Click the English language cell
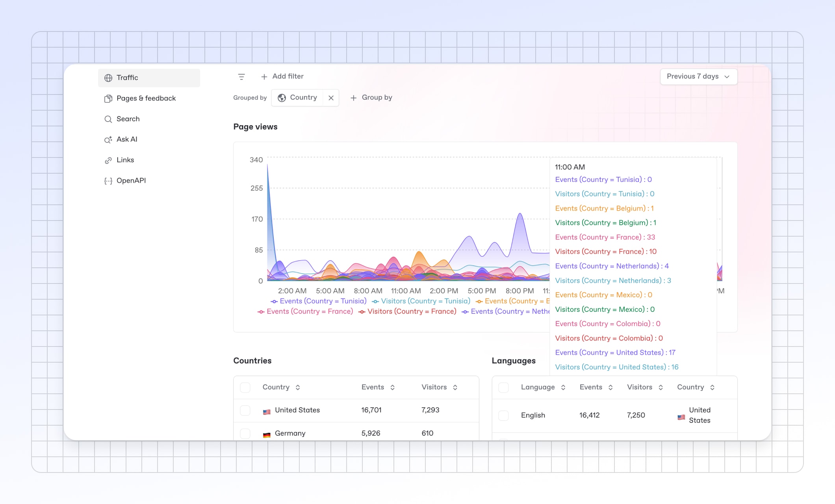The width and height of the screenshot is (835, 504). click(x=533, y=415)
